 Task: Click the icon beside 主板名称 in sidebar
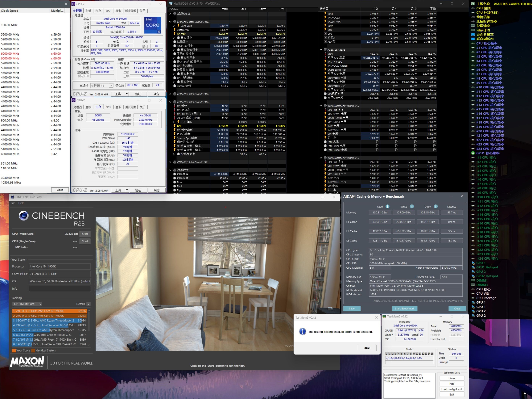click(x=473, y=4)
